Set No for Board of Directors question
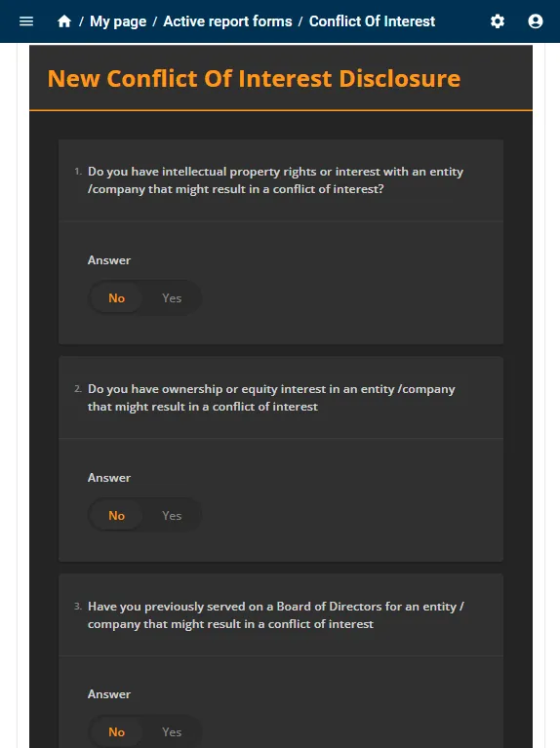560x748 pixels. 116,732
